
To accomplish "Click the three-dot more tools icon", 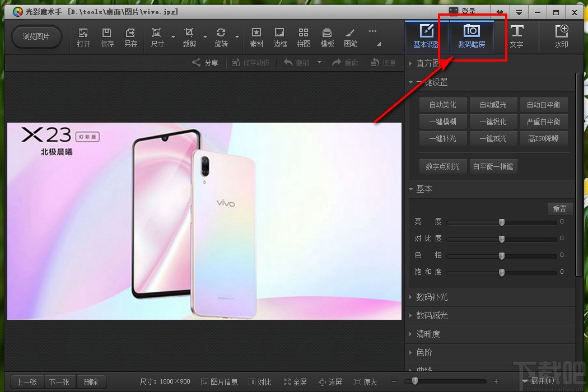I will pos(372,31).
